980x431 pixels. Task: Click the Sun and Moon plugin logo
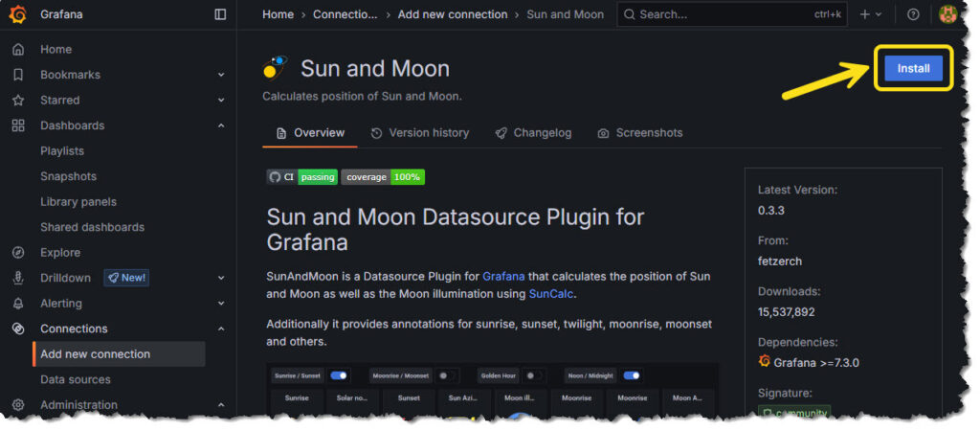click(x=275, y=68)
